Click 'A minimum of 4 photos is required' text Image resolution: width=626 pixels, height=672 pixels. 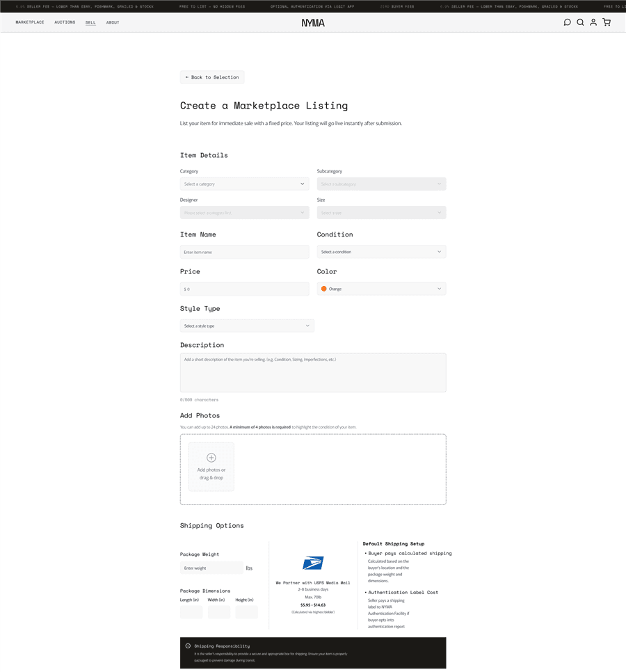coord(260,427)
